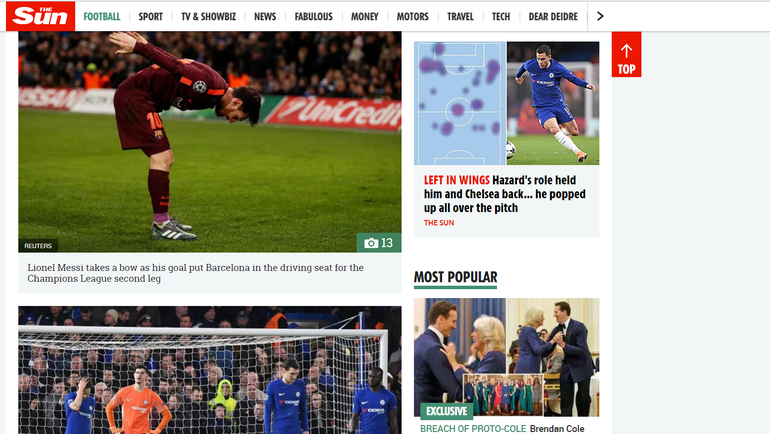Screen dimensions: 770x434
Task: Go to the Money section
Action: coord(364,17)
